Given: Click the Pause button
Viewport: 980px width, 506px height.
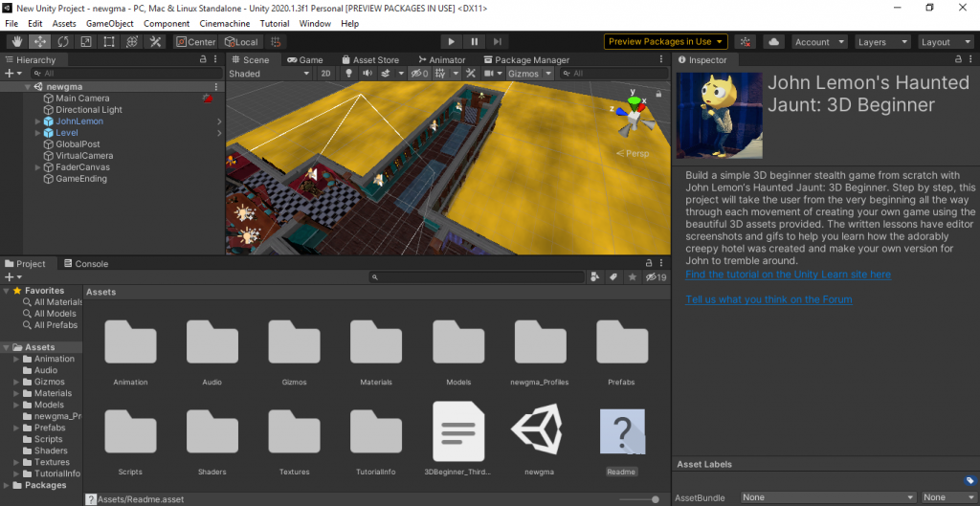Looking at the screenshot, I should tap(475, 42).
